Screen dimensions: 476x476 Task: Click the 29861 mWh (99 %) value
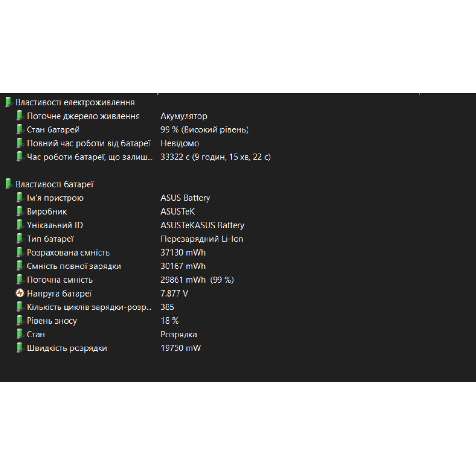tap(197, 280)
